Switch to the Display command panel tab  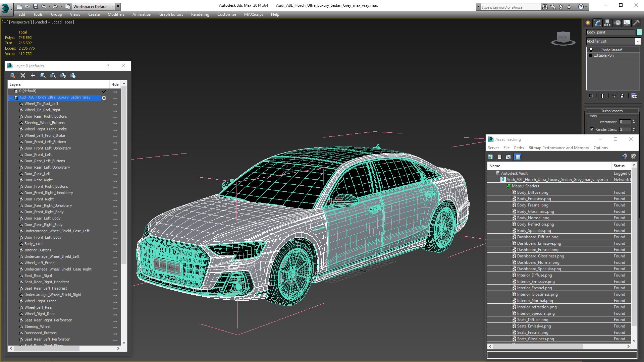click(627, 23)
